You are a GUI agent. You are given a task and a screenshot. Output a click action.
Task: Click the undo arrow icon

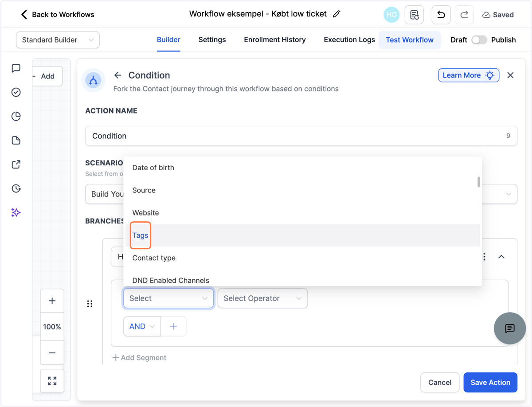pyautogui.click(x=441, y=15)
